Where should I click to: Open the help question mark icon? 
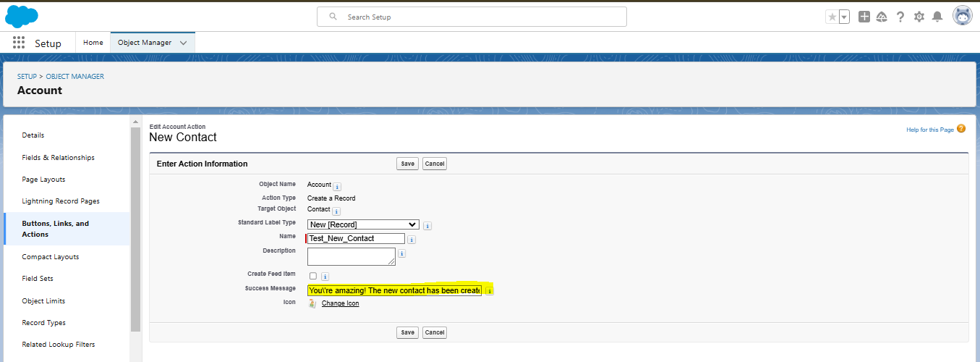[900, 17]
